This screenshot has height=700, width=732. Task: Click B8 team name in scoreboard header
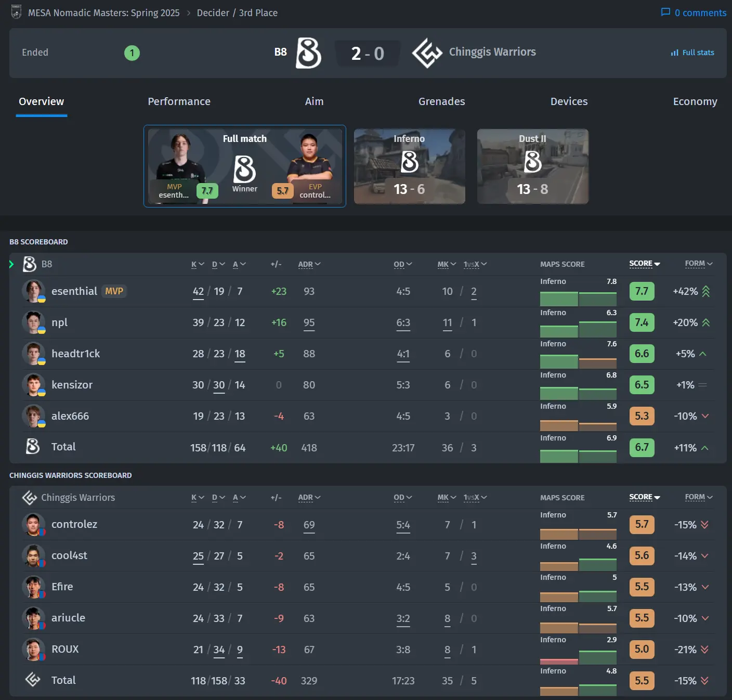click(47, 264)
